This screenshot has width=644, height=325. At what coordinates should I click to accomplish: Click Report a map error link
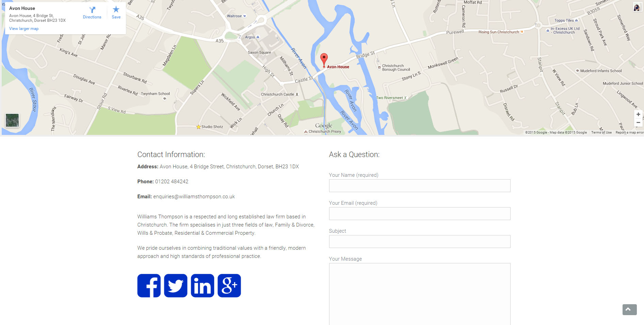coord(629,133)
